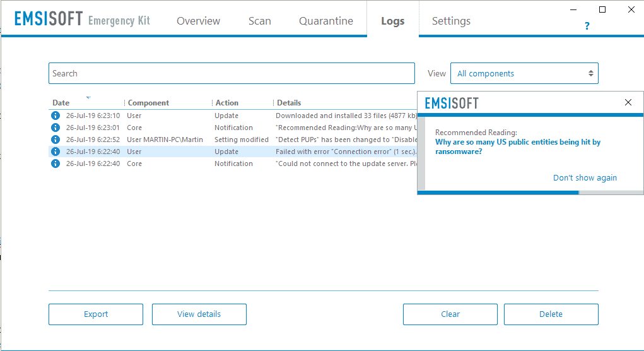The width and height of the screenshot is (644, 351).
Task: Select the 'Recommended Reading' Core notification row
Action: tap(233, 128)
